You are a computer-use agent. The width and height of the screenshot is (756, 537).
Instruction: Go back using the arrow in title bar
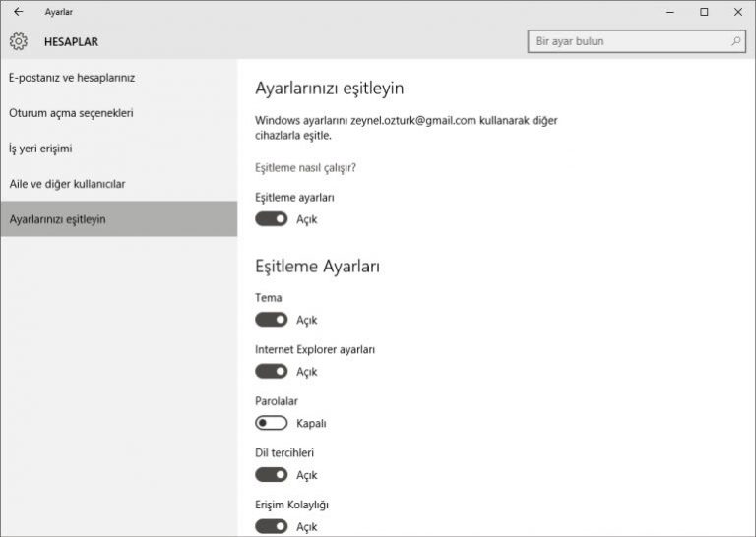[x=19, y=12]
